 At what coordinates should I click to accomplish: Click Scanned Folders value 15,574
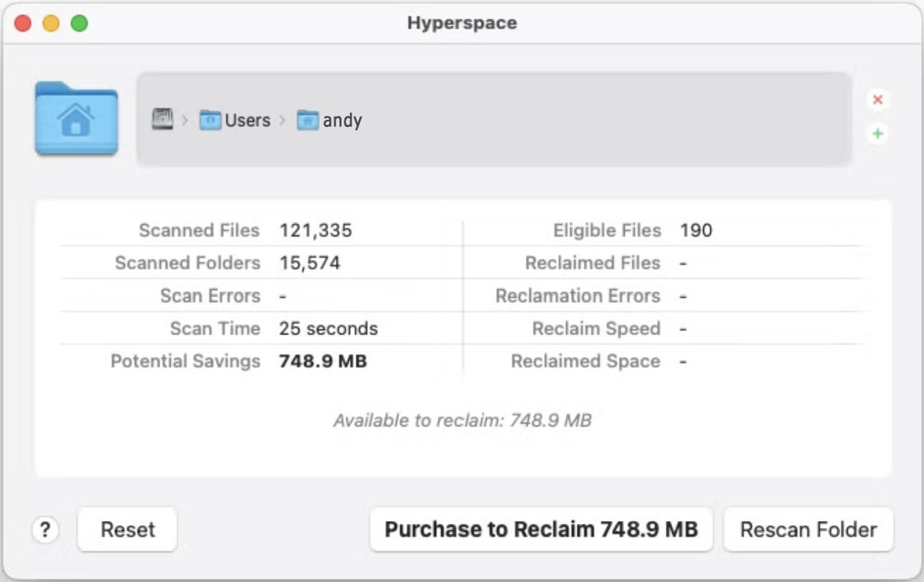click(x=310, y=263)
